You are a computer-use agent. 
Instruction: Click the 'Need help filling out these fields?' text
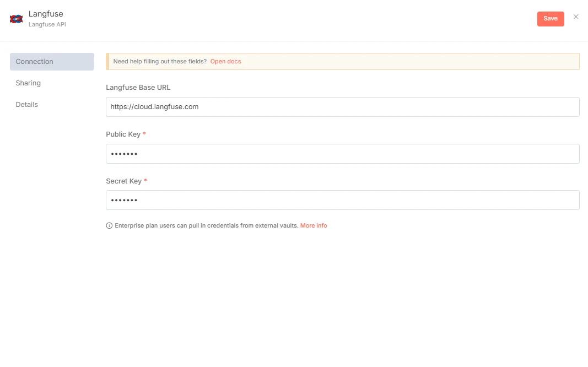(160, 62)
